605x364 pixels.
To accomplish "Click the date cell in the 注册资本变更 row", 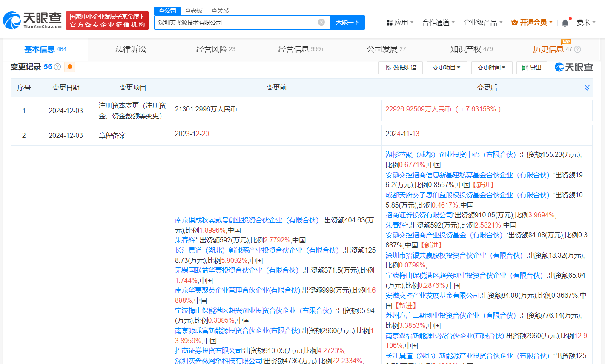I will tap(66, 111).
